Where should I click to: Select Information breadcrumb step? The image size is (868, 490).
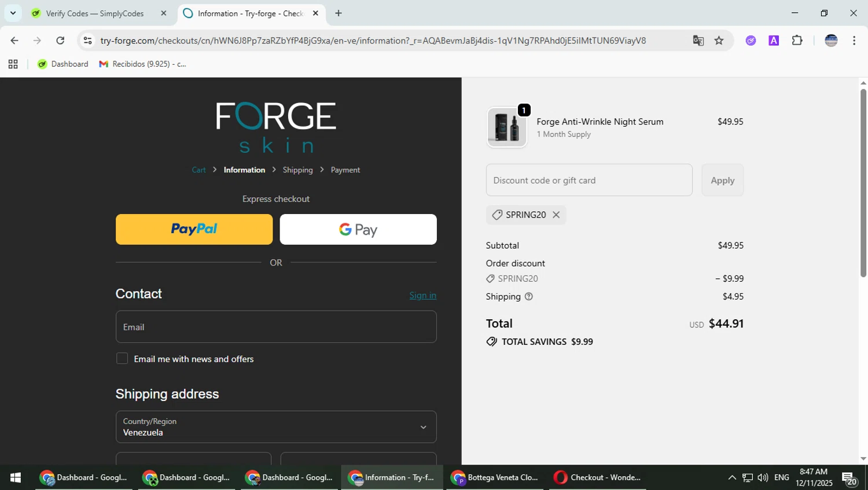click(244, 170)
